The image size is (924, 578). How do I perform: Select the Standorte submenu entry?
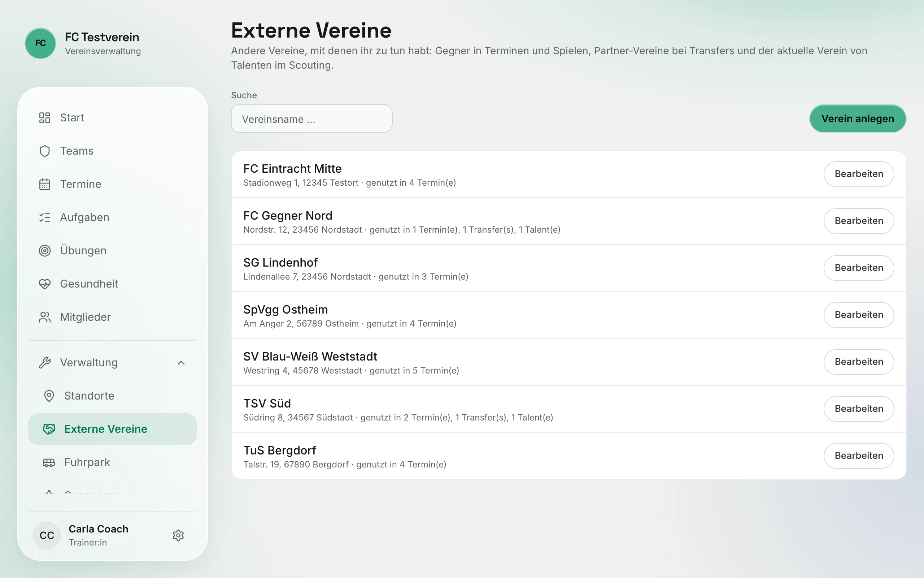(113, 396)
